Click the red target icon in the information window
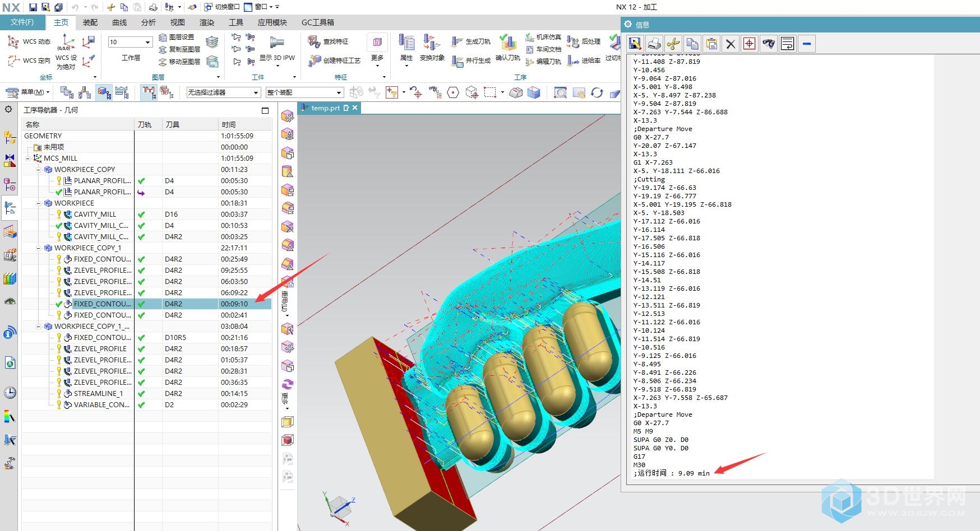980x531 pixels. click(x=750, y=44)
